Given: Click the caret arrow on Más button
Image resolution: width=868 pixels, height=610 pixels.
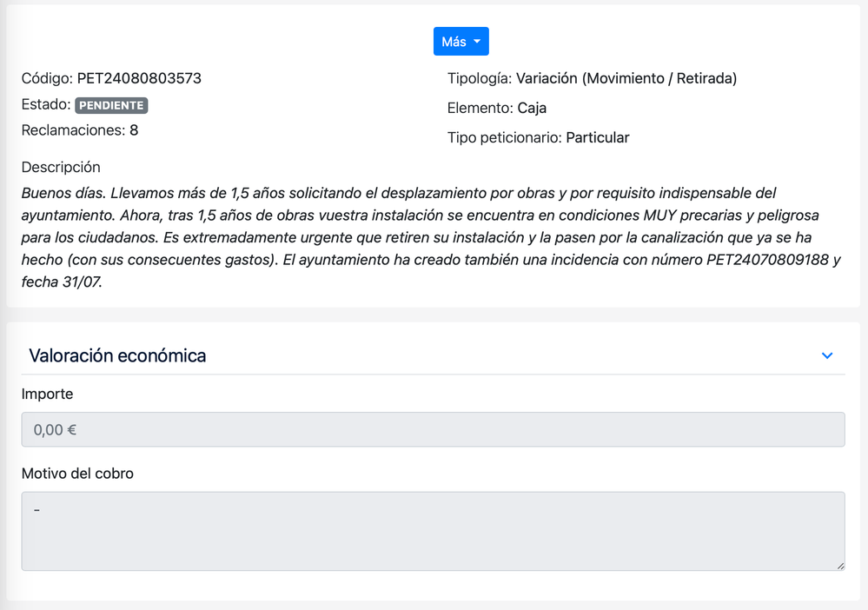Looking at the screenshot, I should (x=478, y=41).
